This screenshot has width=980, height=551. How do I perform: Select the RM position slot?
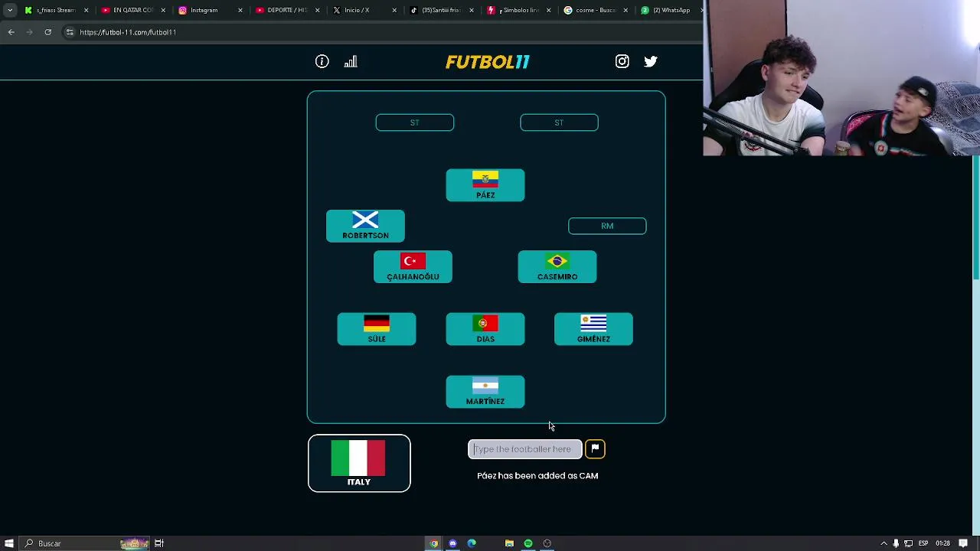pyautogui.click(x=607, y=226)
